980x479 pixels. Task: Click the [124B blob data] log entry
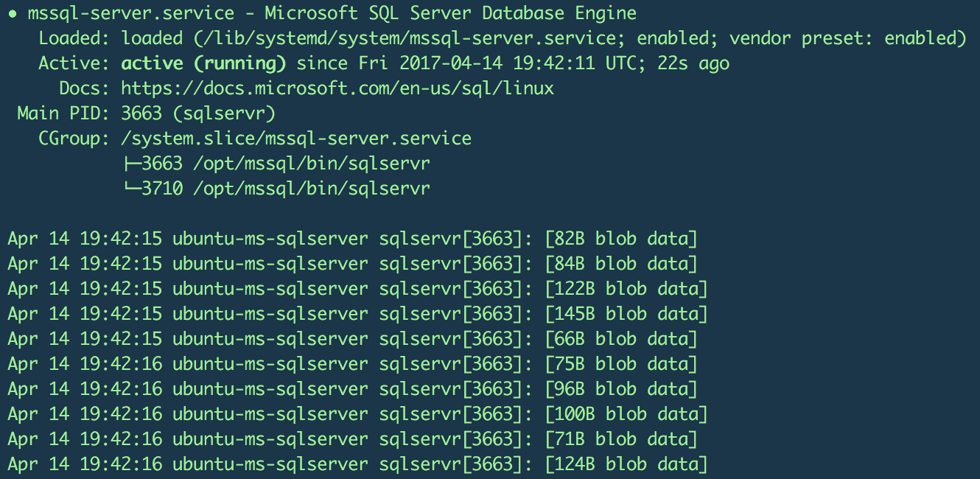click(x=626, y=464)
